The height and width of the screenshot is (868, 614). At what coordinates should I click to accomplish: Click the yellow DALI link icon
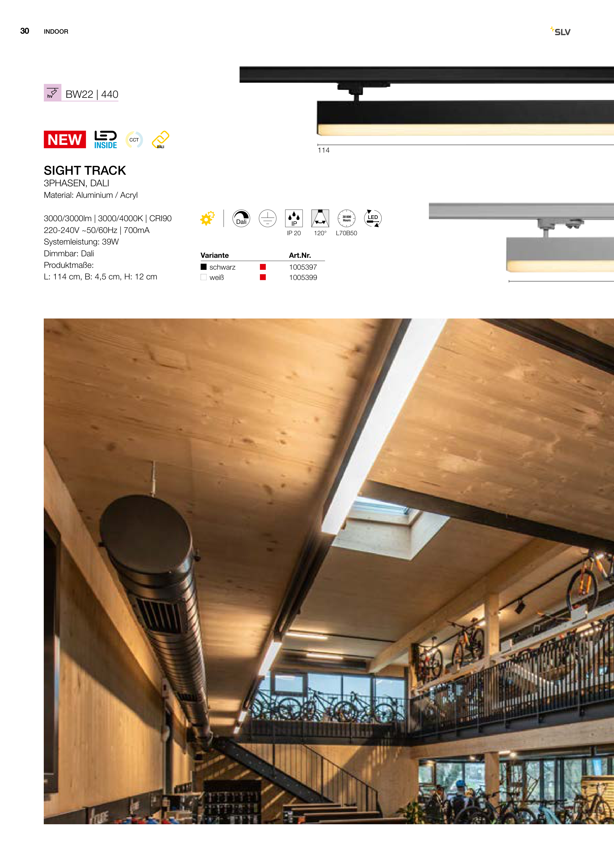160,140
